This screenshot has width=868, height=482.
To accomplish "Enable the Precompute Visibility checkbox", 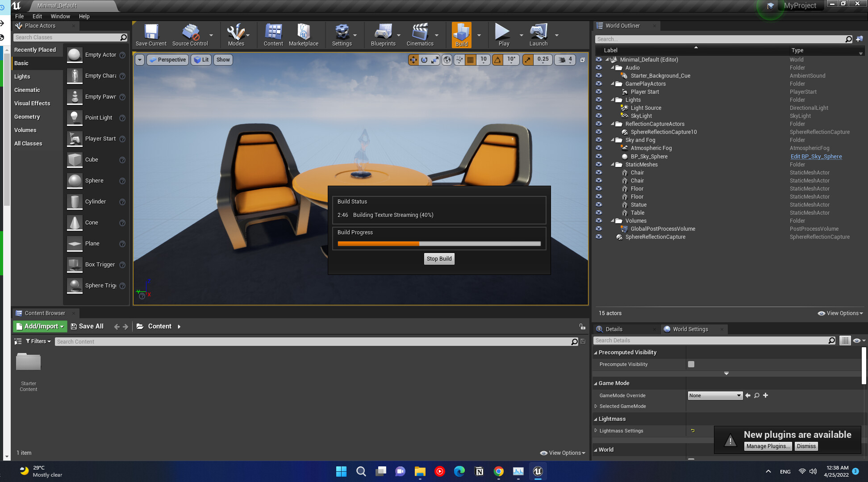I will [691, 364].
